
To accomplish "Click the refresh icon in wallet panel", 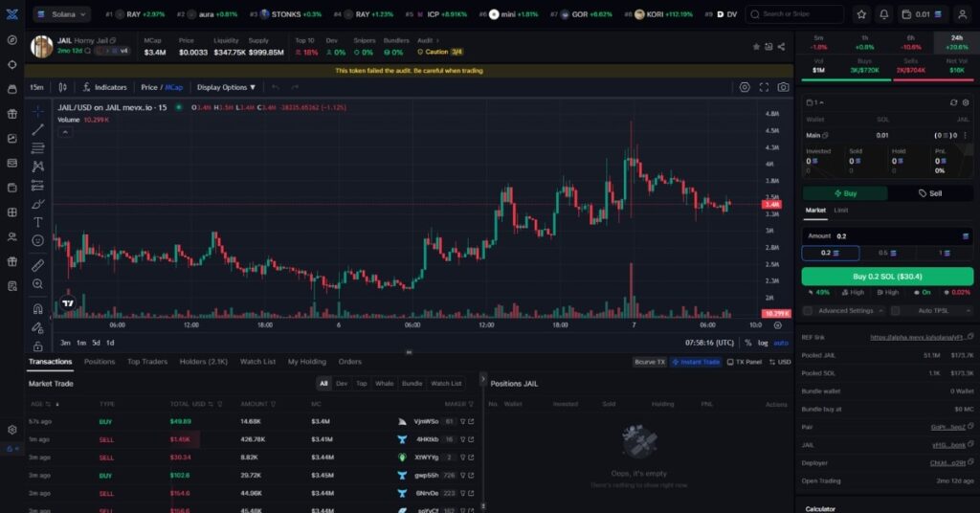I will (953, 102).
